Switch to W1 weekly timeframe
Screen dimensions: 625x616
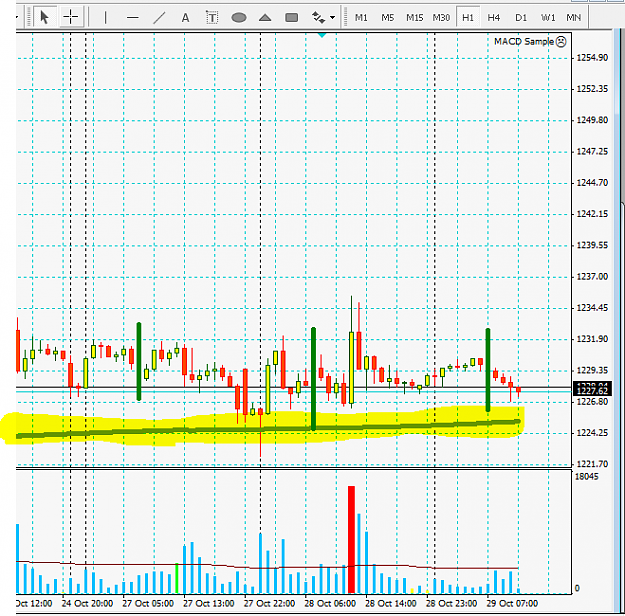(548, 18)
